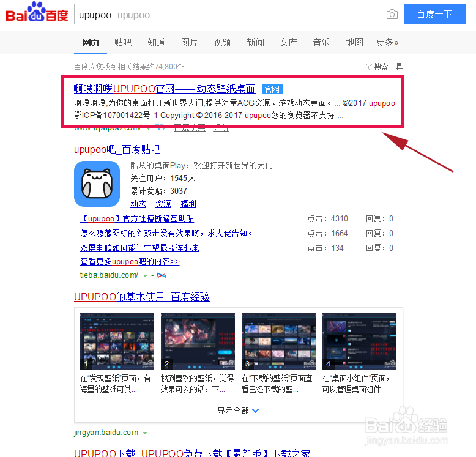Open UPUPOO下载 下载之家 result
The image size is (476, 457).
tap(192, 453)
